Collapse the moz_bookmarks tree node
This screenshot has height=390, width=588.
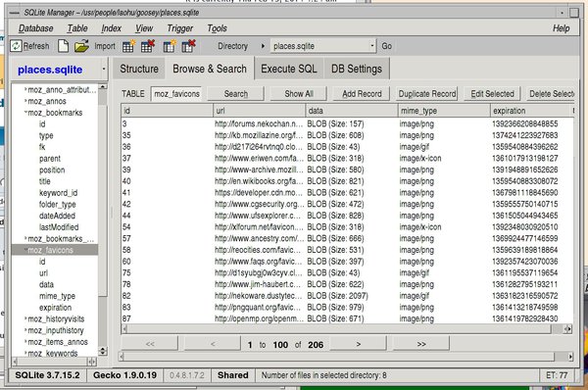(x=25, y=112)
